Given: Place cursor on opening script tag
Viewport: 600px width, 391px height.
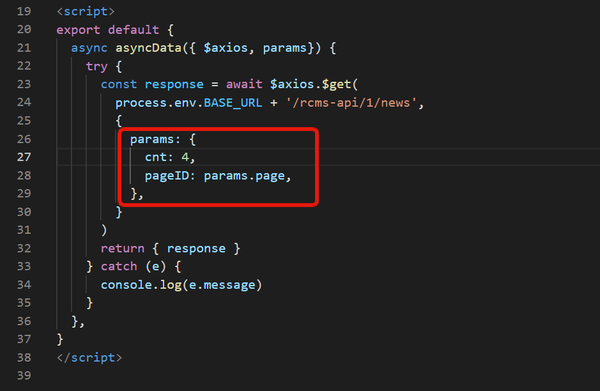Looking at the screenshot, I should [x=85, y=11].
